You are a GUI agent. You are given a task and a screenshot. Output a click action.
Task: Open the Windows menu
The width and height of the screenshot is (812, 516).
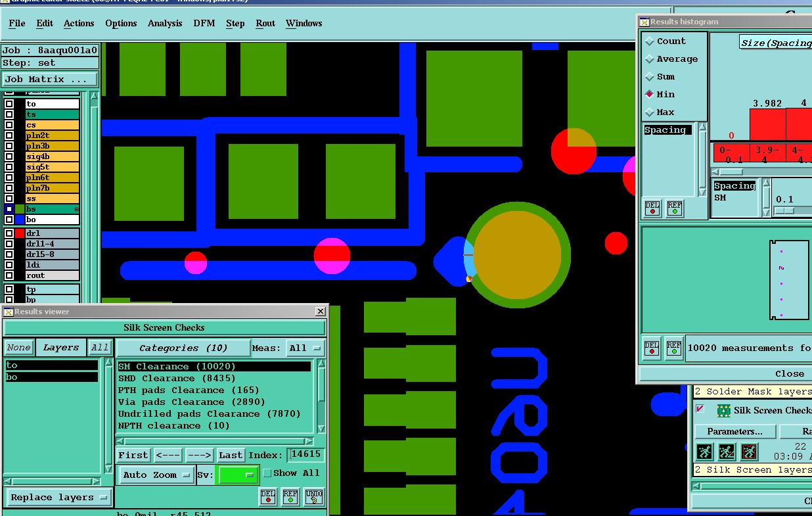pyautogui.click(x=304, y=23)
